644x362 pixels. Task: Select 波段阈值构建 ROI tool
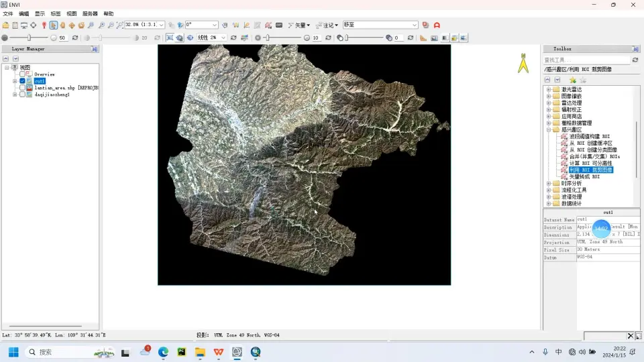pyautogui.click(x=590, y=136)
